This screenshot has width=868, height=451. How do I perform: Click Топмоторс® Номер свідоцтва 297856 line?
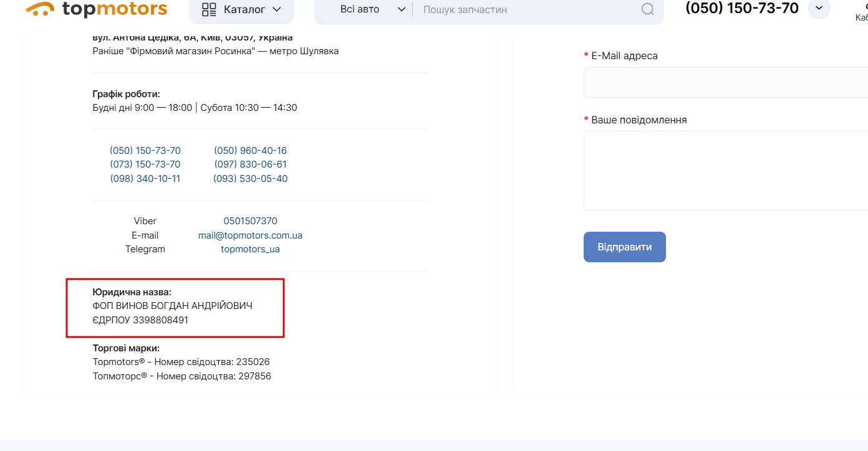[x=182, y=376]
